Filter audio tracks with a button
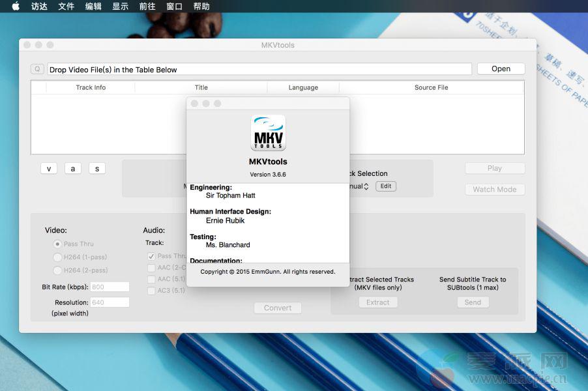The width and height of the screenshot is (588, 391). [72, 169]
